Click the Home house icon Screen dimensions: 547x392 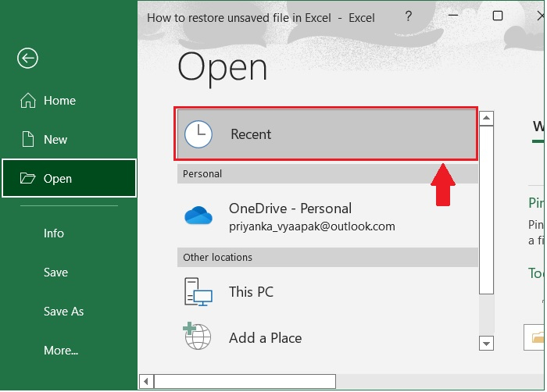click(28, 101)
